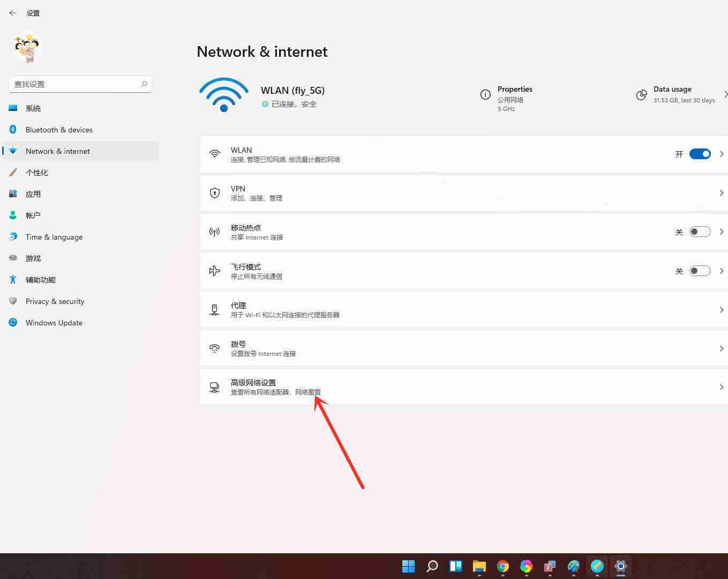Select the 飞行模式 airplane icon
The image size is (728, 579).
[x=214, y=271]
